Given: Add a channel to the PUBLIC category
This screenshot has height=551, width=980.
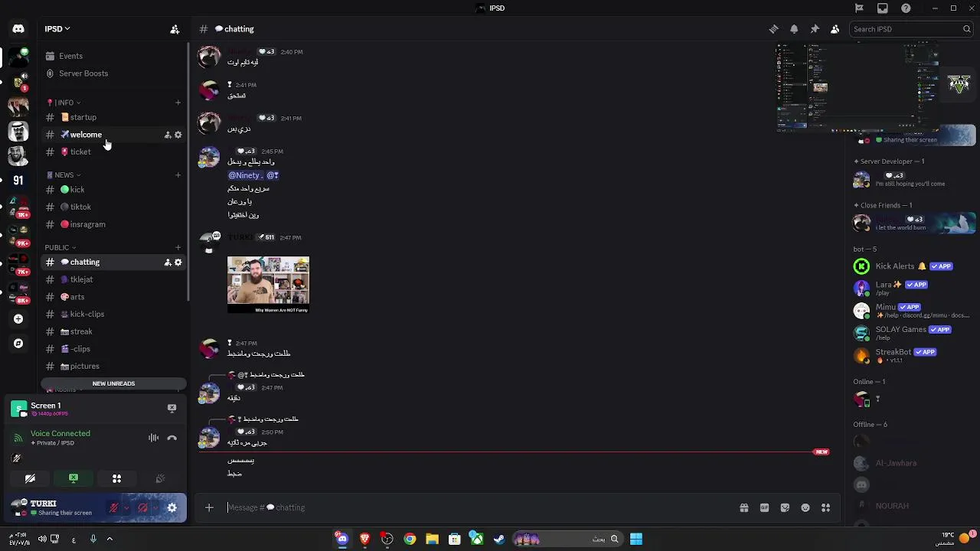Looking at the screenshot, I should pyautogui.click(x=178, y=248).
